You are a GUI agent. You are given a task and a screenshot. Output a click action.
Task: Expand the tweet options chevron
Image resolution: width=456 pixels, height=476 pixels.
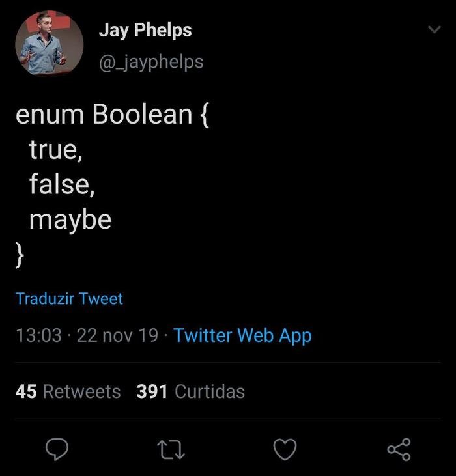click(x=433, y=30)
